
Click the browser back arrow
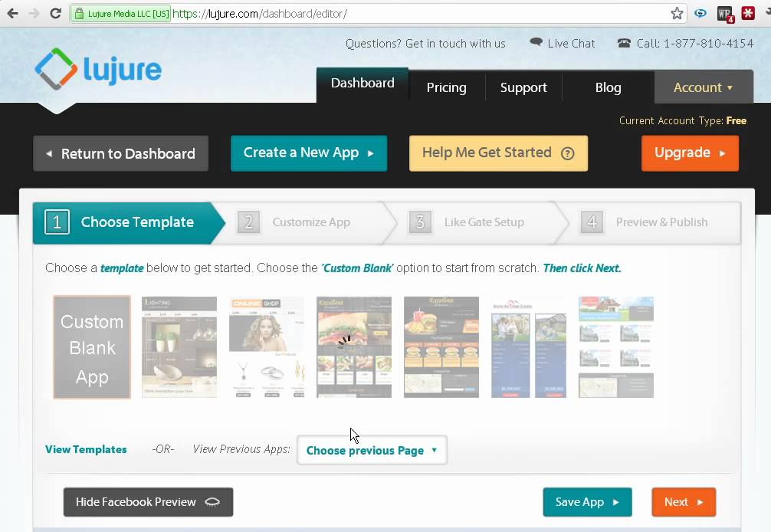click(12, 13)
